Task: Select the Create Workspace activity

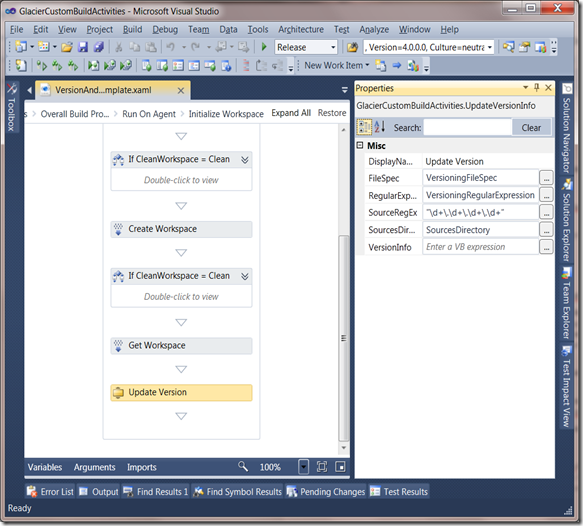Action: [x=181, y=229]
